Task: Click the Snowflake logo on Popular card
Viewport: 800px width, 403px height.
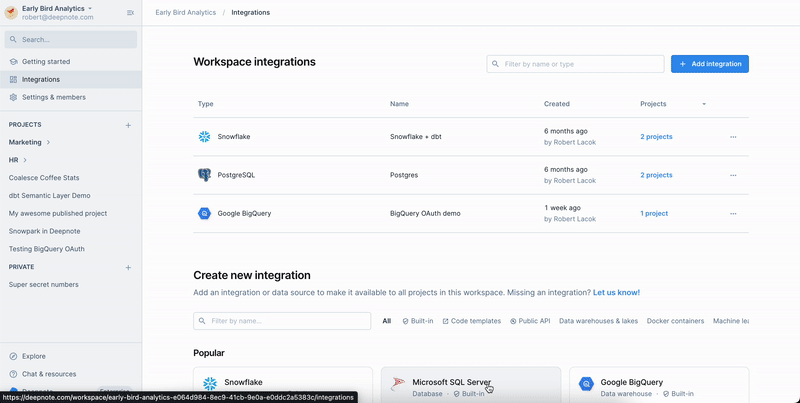Action: point(210,384)
